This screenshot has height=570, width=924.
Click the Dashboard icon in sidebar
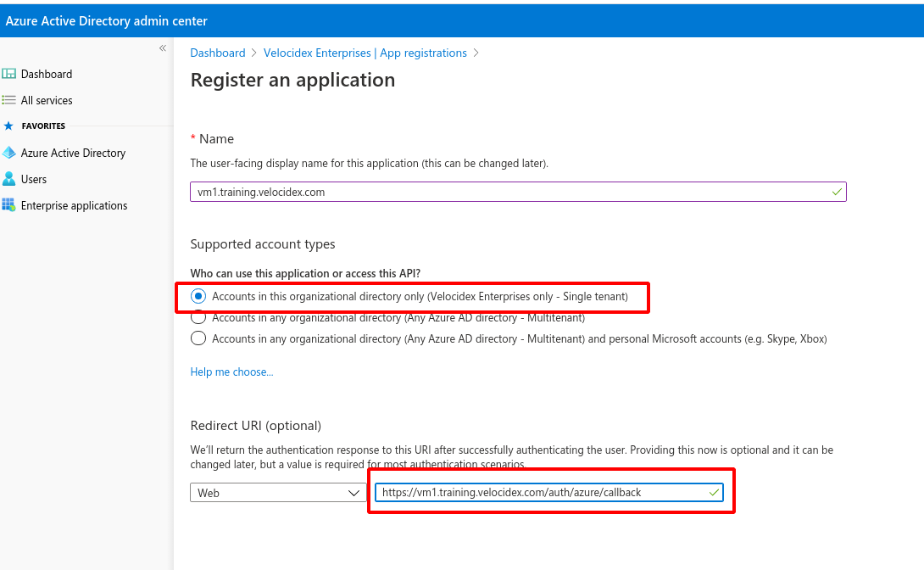[9, 74]
